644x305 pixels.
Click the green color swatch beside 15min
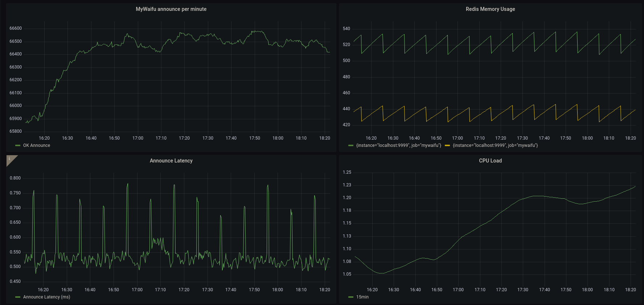(350, 297)
